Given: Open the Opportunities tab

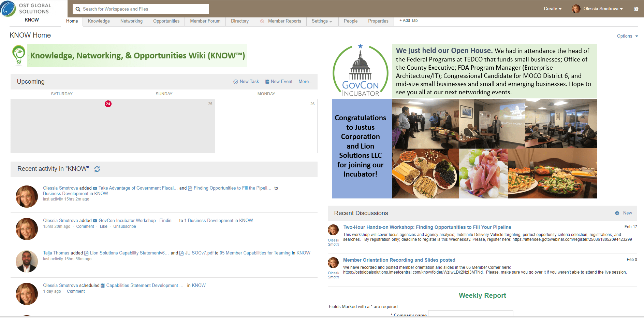Looking at the screenshot, I should tap(166, 21).
